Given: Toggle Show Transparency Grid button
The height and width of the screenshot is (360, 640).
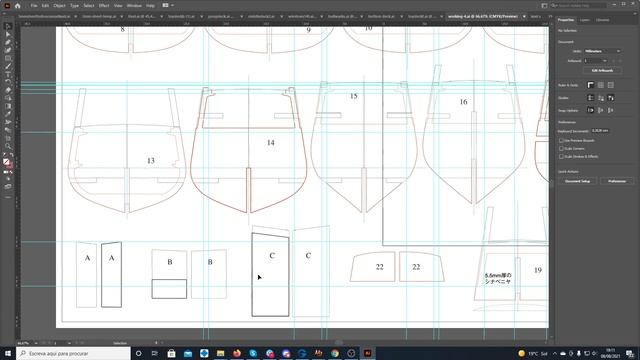Looking at the screenshot, I should 611,85.
